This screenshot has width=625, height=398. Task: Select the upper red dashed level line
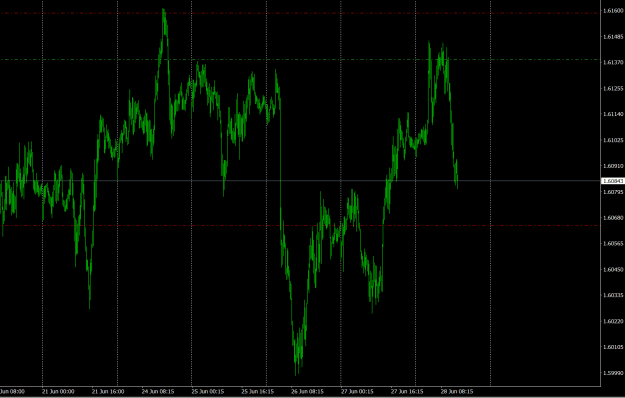(300, 13)
